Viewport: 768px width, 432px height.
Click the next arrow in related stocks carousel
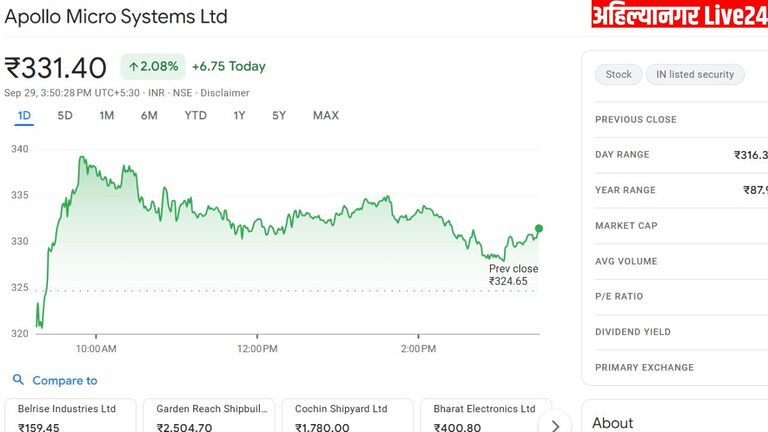(x=555, y=424)
